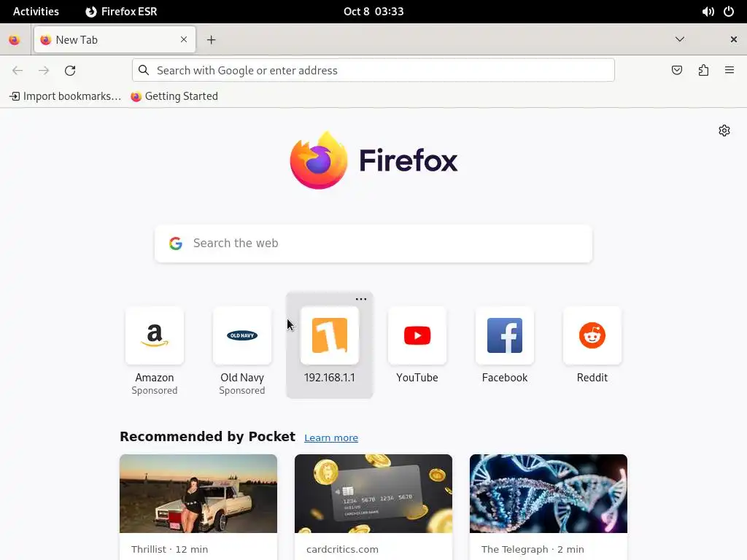
Task: Open Save to Pocket icon
Action: (x=676, y=71)
